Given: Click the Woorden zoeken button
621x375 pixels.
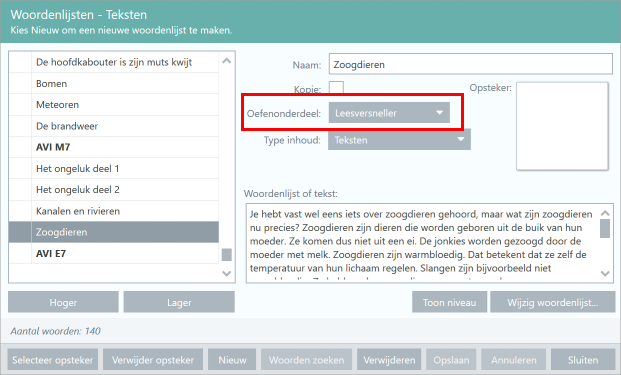Looking at the screenshot, I should click(x=307, y=360).
